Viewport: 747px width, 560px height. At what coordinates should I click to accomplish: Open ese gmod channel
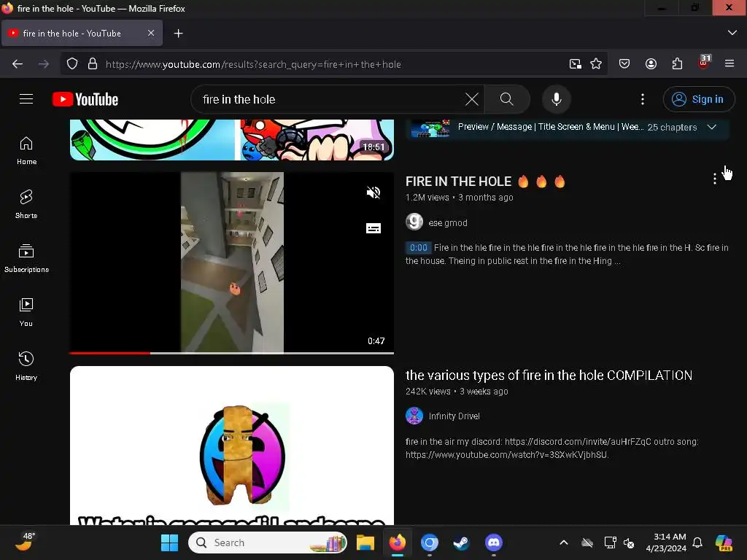(x=448, y=223)
